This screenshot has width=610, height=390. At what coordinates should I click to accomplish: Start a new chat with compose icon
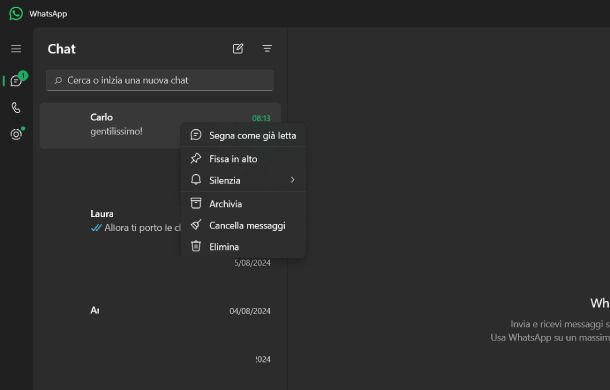click(238, 49)
